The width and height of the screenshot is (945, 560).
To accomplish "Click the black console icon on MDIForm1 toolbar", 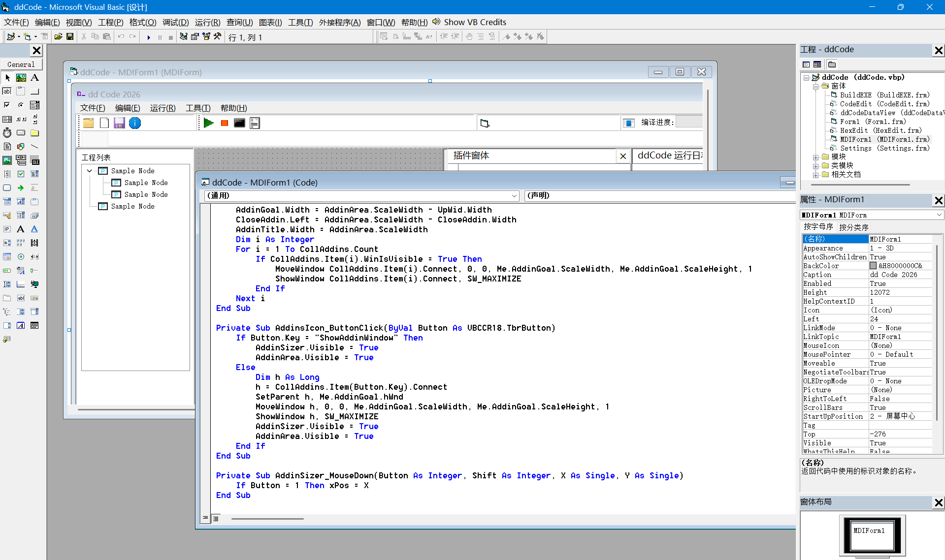I will pos(239,123).
